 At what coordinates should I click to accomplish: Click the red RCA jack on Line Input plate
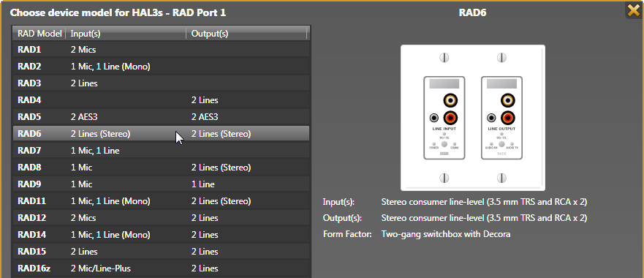(x=450, y=119)
